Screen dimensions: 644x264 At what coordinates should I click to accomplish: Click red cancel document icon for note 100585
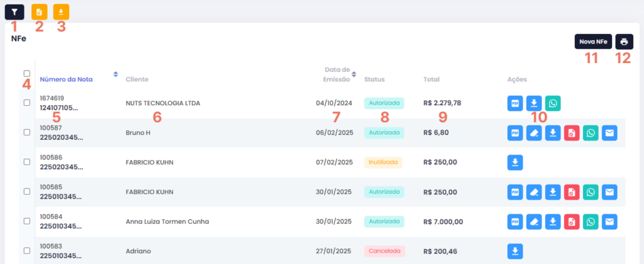tap(572, 192)
